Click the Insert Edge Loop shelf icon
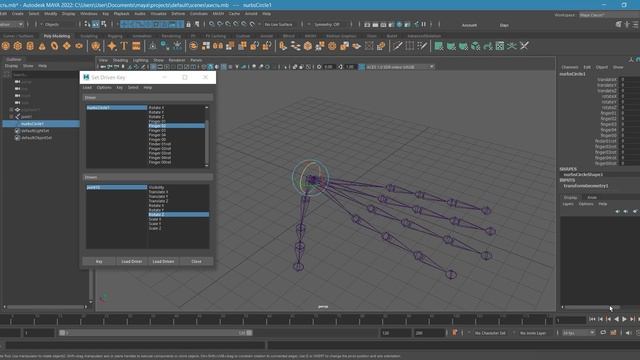 click(410, 46)
